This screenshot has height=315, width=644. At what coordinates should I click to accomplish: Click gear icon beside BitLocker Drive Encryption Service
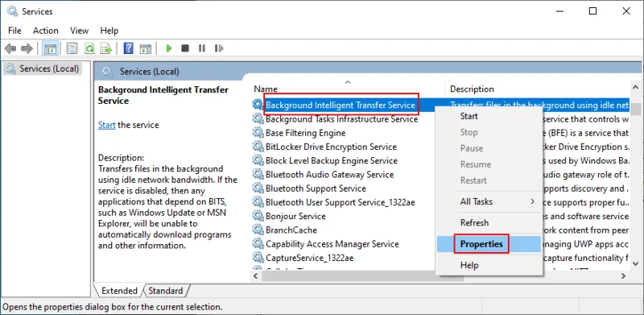click(x=258, y=147)
